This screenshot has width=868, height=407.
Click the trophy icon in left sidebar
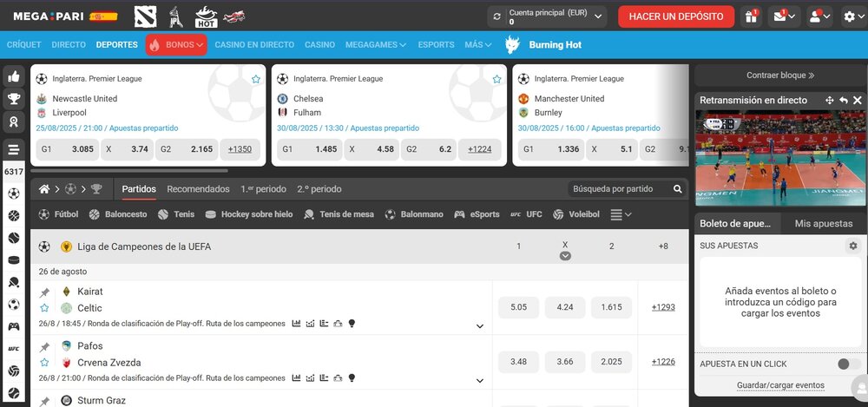tap(14, 99)
